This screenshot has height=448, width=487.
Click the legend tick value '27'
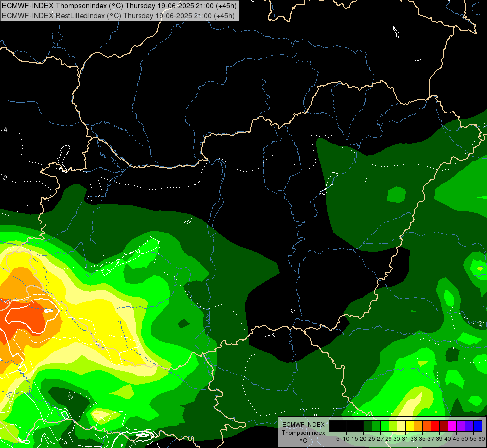pos(380,439)
